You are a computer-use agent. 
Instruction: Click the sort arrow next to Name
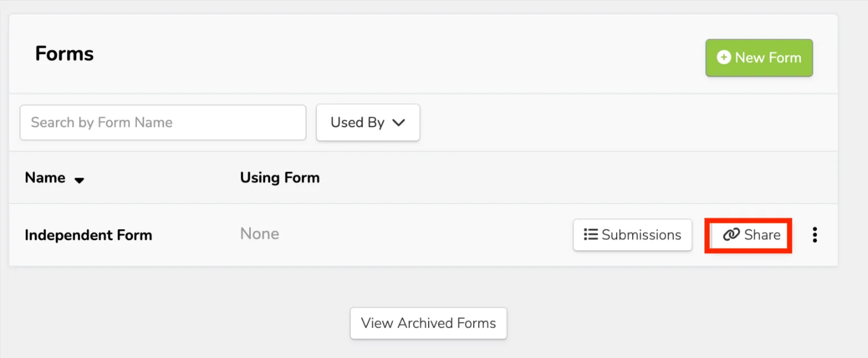(x=79, y=180)
